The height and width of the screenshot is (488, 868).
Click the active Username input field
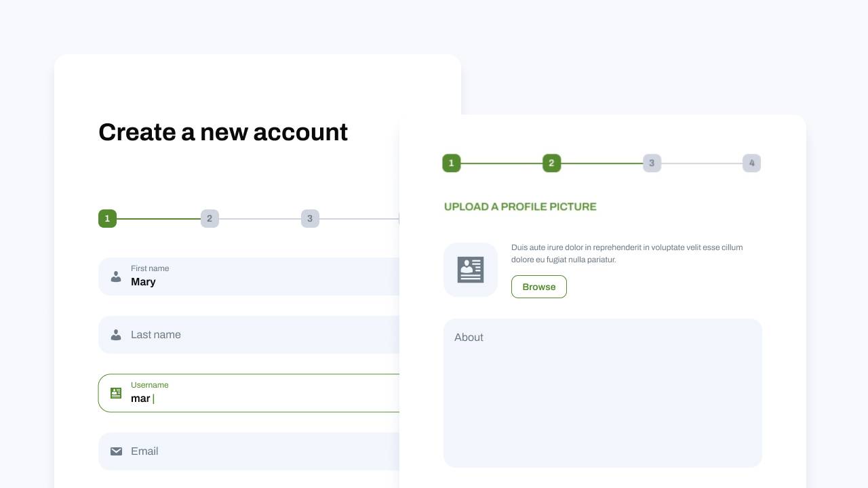point(258,394)
